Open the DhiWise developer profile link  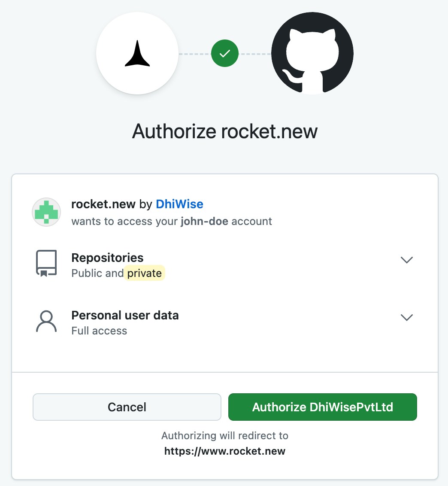pos(179,204)
